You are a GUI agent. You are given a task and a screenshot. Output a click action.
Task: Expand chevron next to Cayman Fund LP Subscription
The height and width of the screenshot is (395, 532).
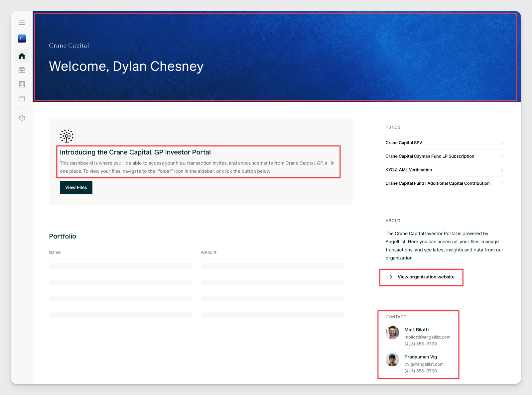[x=502, y=156]
